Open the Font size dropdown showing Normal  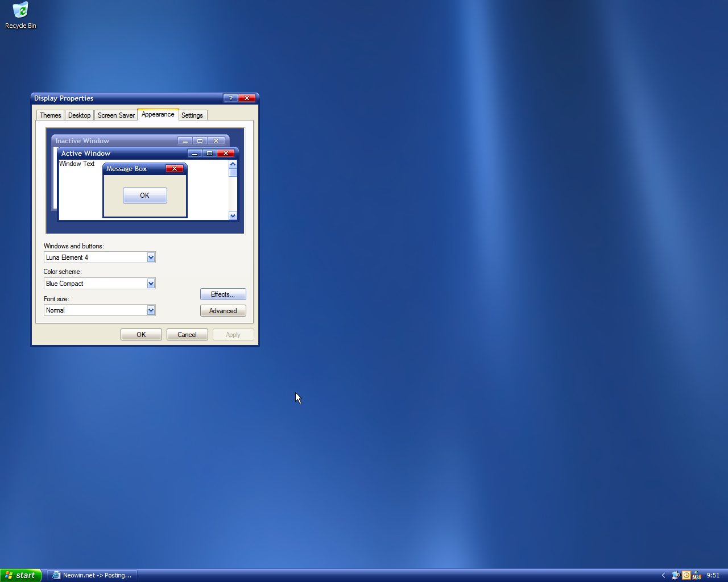(150, 310)
